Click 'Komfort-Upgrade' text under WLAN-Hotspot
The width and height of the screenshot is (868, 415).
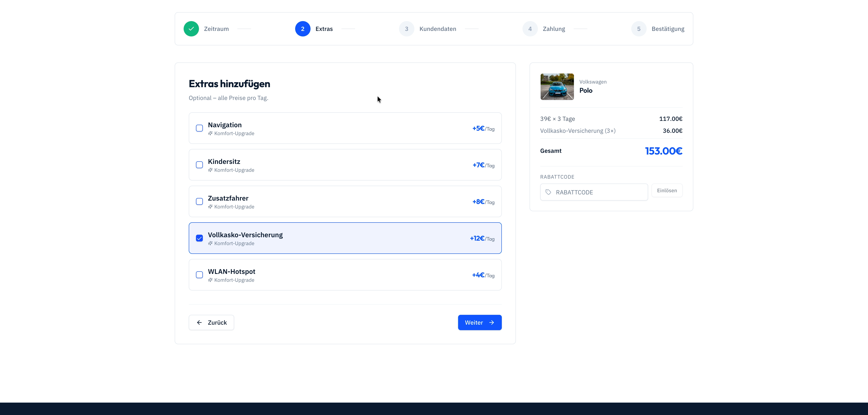(x=234, y=280)
